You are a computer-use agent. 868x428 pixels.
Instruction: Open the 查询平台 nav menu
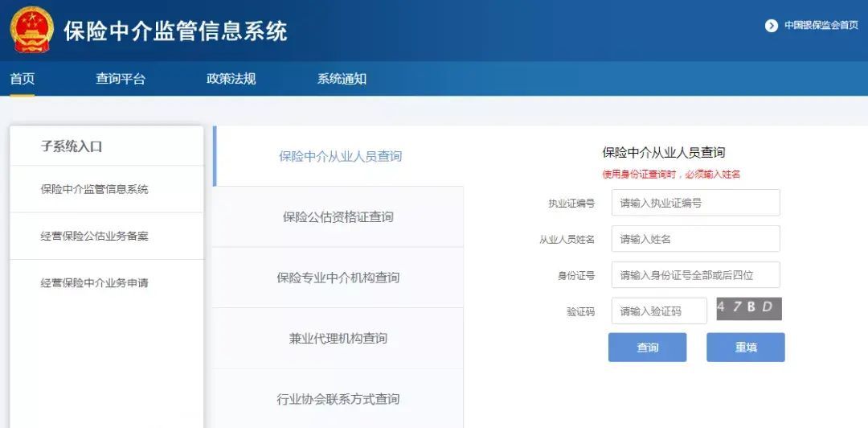[x=120, y=79]
